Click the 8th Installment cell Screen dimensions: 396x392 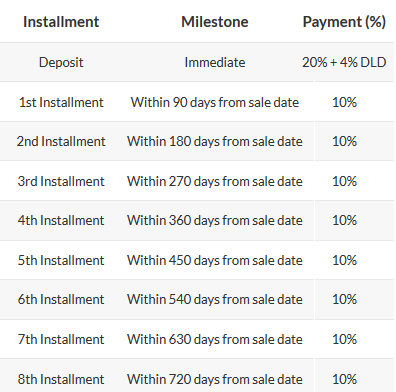(x=61, y=379)
